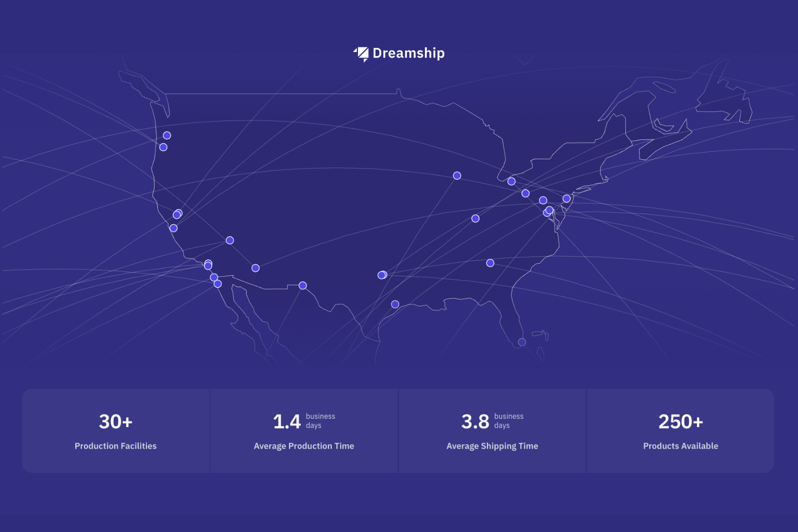
Task: Select the Portland, Oregon facility marker
Action: (x=163, y=148)
